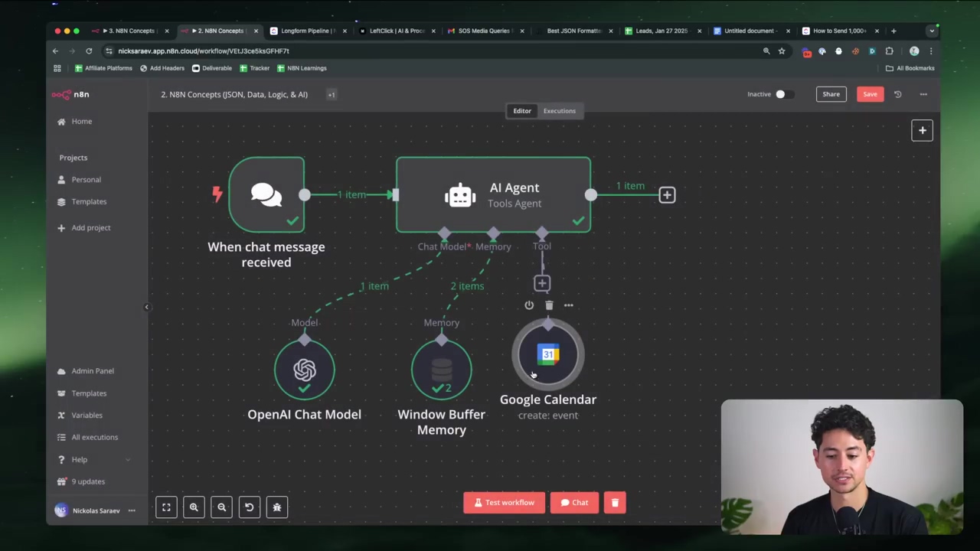Zoom in on the canvas
The image size is (980, 551).
(x=194, y=507)
